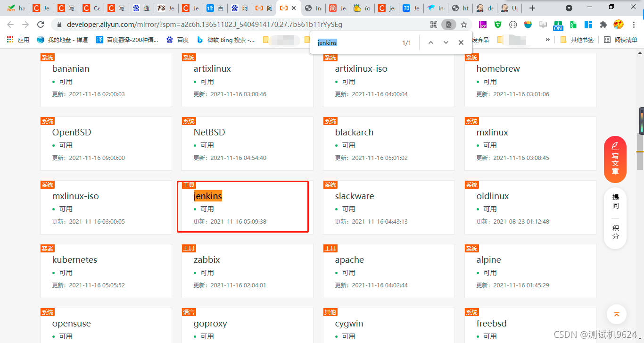644x343 pixels.
Task: Open the bananian mirror card
Action: click(106, 80)
